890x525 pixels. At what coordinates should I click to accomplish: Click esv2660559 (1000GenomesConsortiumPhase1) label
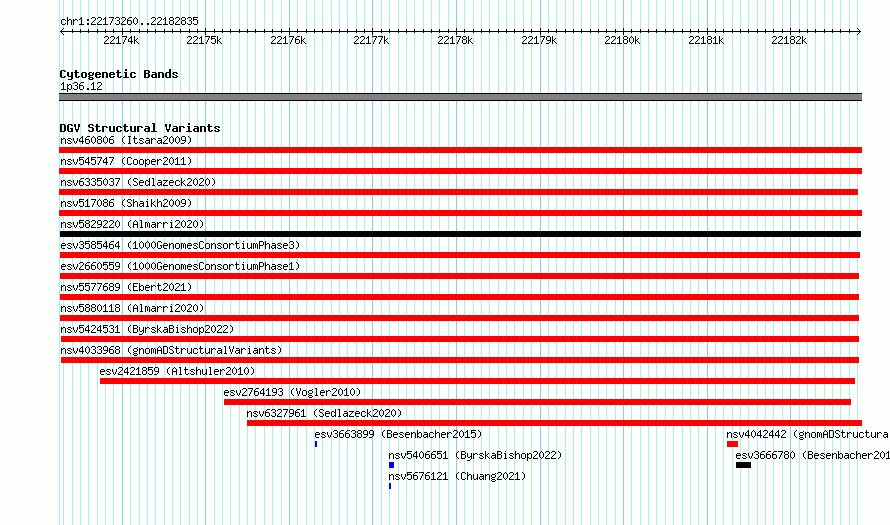(180, 266)
